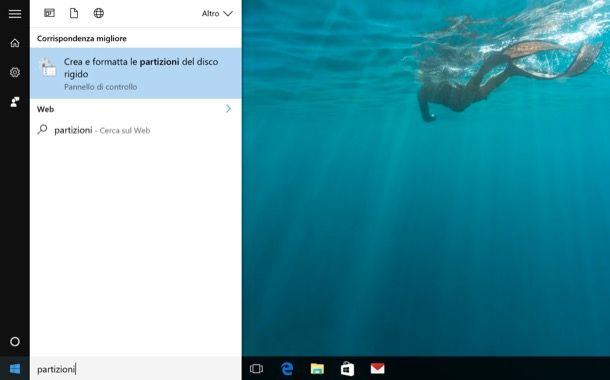Viewport: 610px width, 380px height.
Task: Filter search results by Documents
Action: click(74, 13)
